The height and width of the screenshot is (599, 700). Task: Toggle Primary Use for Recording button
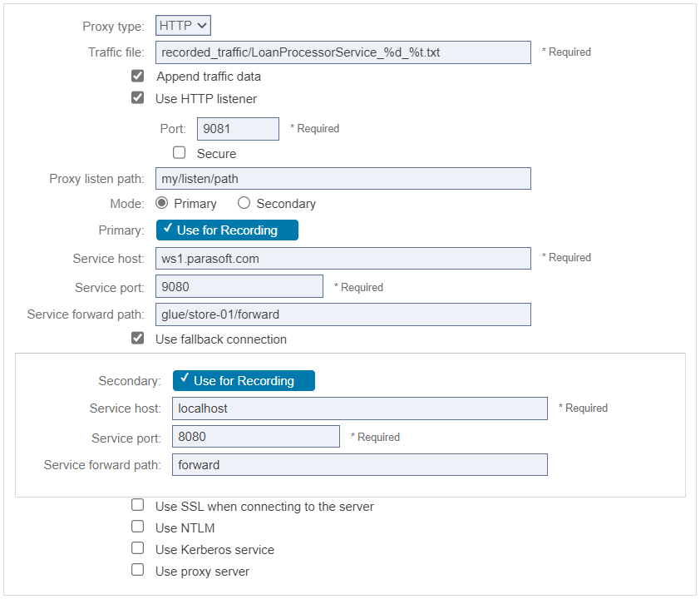[227, 230]
